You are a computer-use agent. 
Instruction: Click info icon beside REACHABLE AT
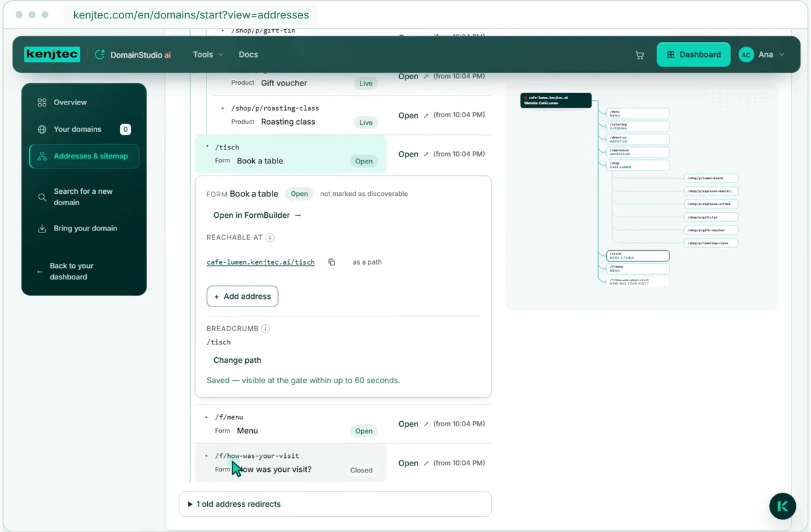click(269, 237)
